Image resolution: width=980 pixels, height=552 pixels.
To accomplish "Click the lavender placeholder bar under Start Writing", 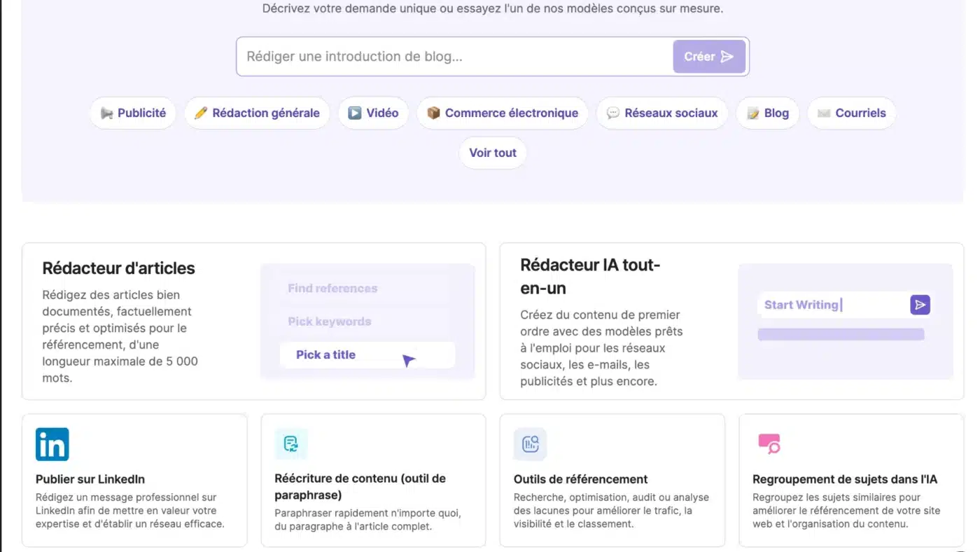I will coord(841,334).
